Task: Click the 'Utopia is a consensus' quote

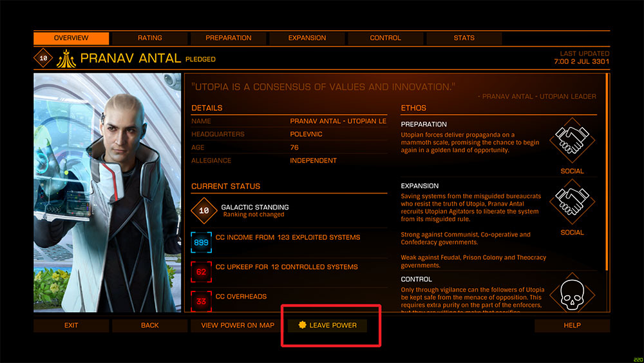Action: tap(323, 87)
